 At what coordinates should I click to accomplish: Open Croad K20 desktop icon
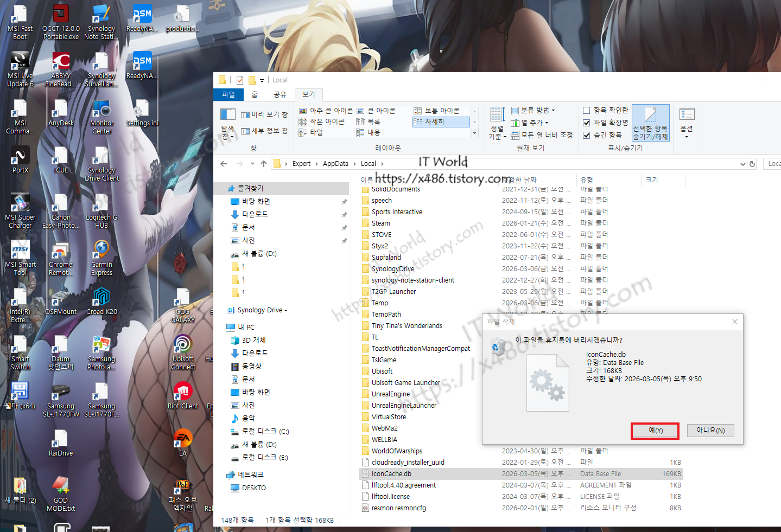[x=101, y=301]
